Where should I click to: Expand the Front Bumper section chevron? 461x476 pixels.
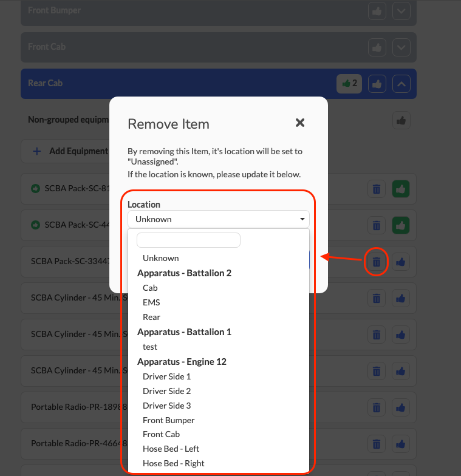pos(401,11)
